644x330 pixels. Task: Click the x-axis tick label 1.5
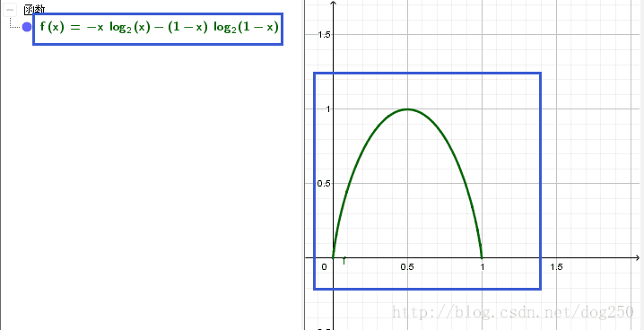click(x=556, y=267)
